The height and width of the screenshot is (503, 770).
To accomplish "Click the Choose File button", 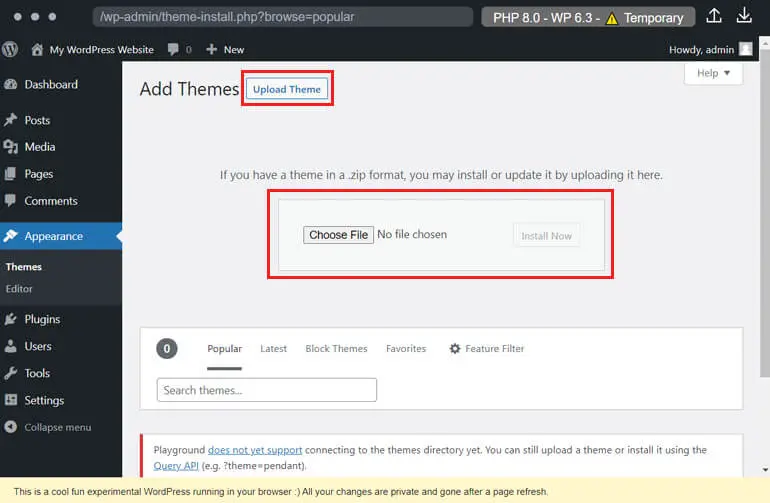I will (x=338, y=235).
